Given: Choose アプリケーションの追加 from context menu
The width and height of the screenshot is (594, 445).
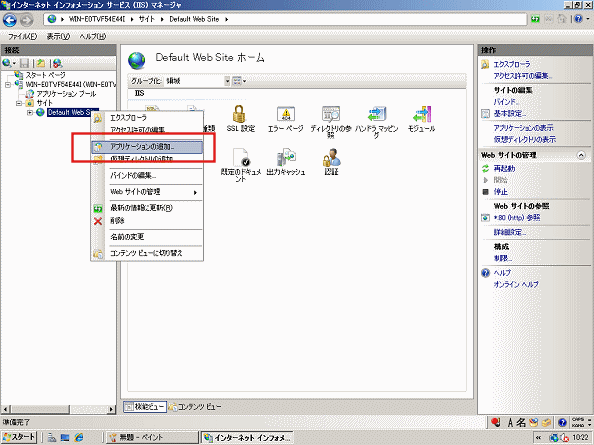Looking at the screenshot, I should click(147, 147).
